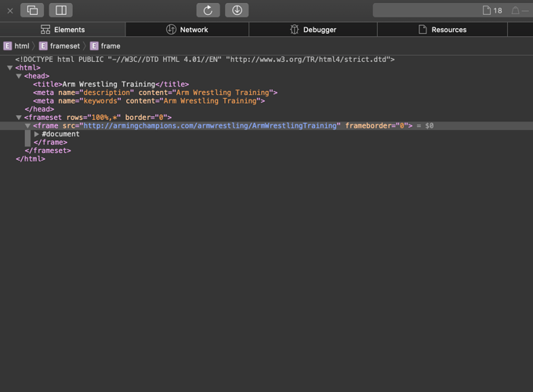Select the meta keywords element line
Screen dimensions: 533x392
pos(149,101)
